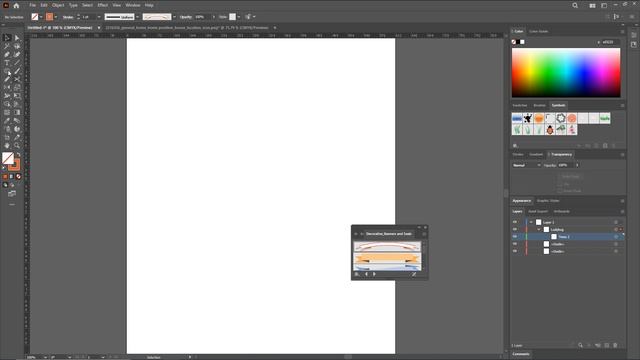Open the Brush Definition dropdown
This screenshot has width=640, height=360.
click(174, 17)
